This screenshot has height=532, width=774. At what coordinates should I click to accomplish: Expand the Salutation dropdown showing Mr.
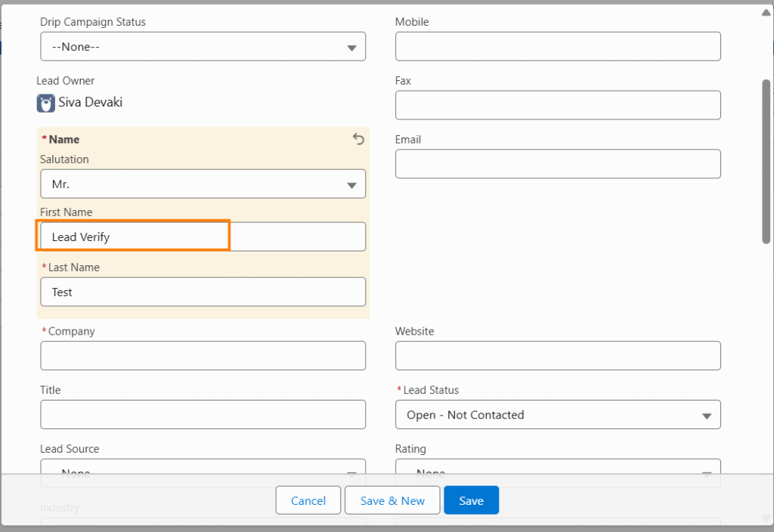coord(203,184)
